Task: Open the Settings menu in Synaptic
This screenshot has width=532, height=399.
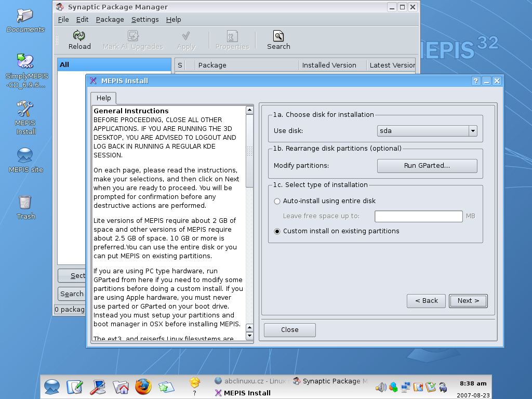Action: pyautogui.click(x=145, y=19)
